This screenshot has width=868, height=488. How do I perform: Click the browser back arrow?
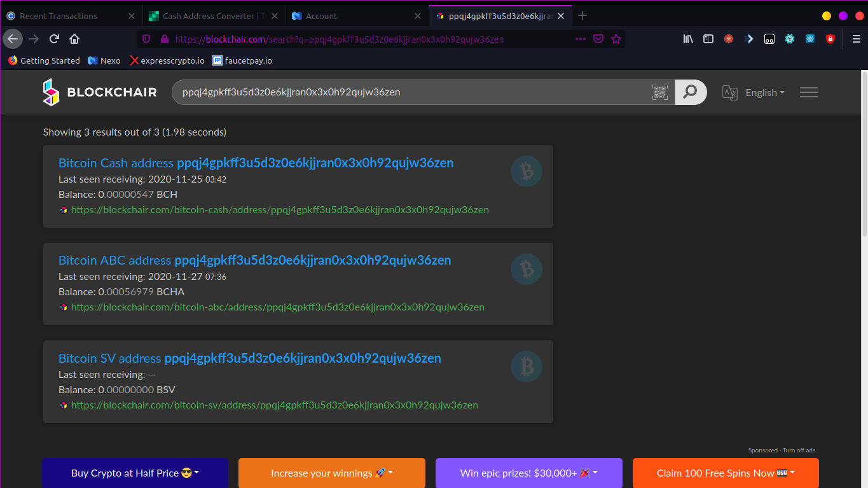point(13,39)
